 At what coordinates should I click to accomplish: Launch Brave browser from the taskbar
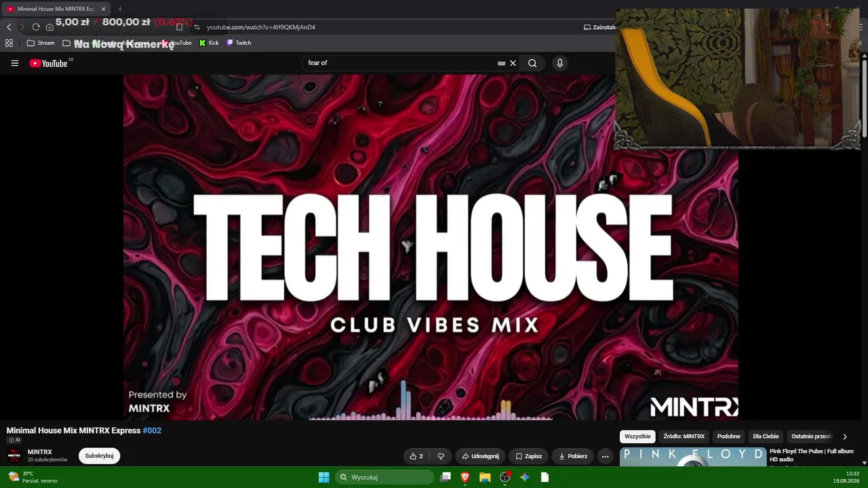coord(465,477)
